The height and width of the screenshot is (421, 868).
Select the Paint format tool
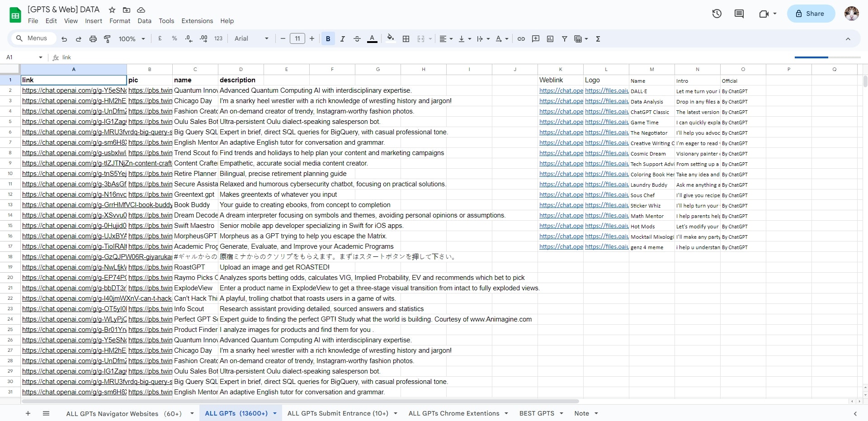107,39
